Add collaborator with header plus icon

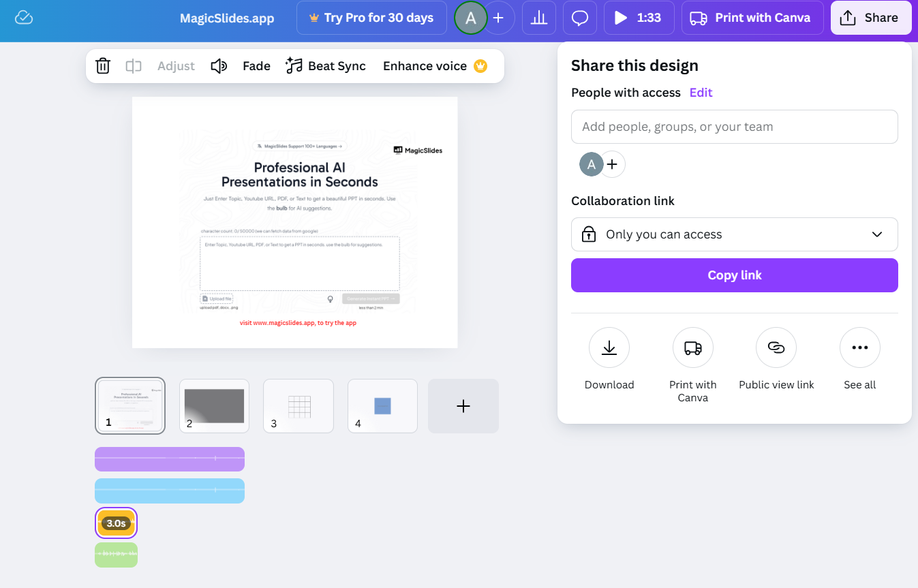point(499,18)
